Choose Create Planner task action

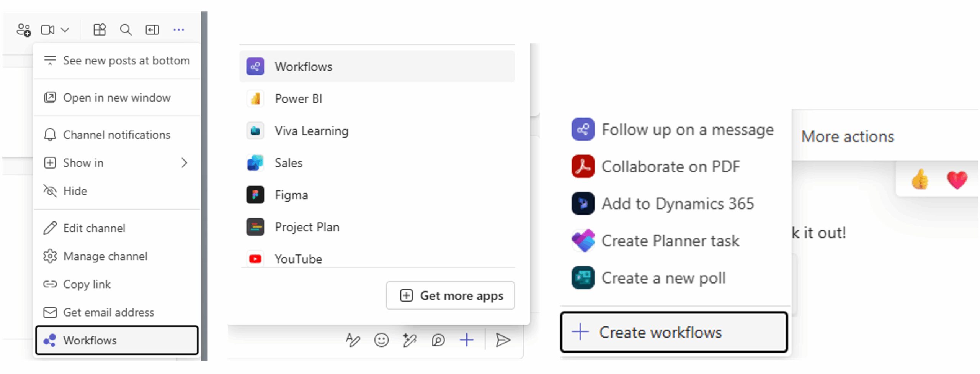tap(670, 241)
